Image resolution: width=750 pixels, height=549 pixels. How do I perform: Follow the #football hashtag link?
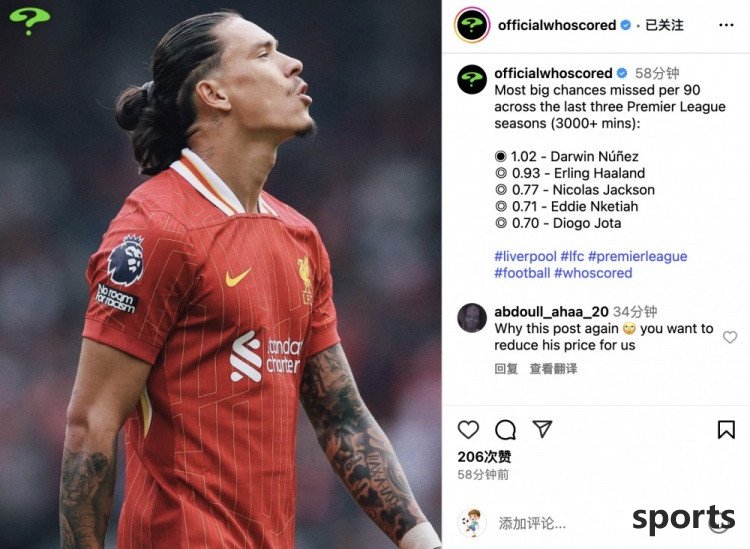(522, 273)
